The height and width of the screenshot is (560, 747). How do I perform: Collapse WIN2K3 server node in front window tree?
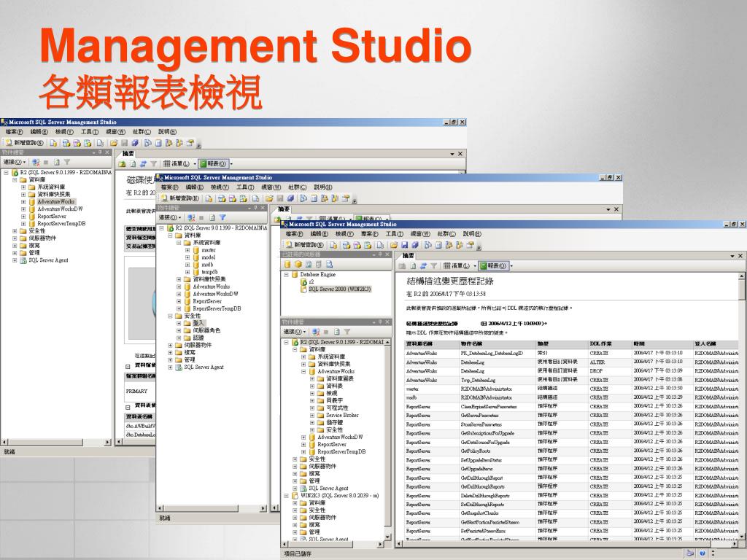(x=286, y=496)
